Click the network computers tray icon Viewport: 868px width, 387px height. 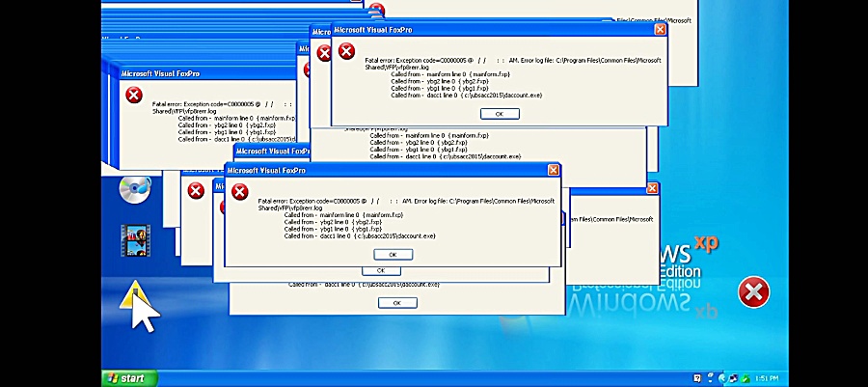coord(734,378)
